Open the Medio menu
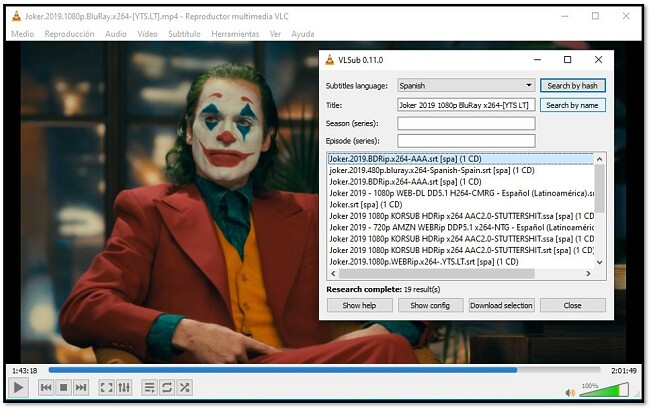 (22, 34)
